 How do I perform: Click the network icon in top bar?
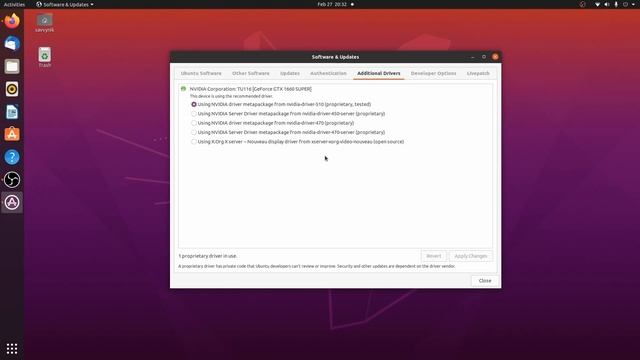pos(597,4)
